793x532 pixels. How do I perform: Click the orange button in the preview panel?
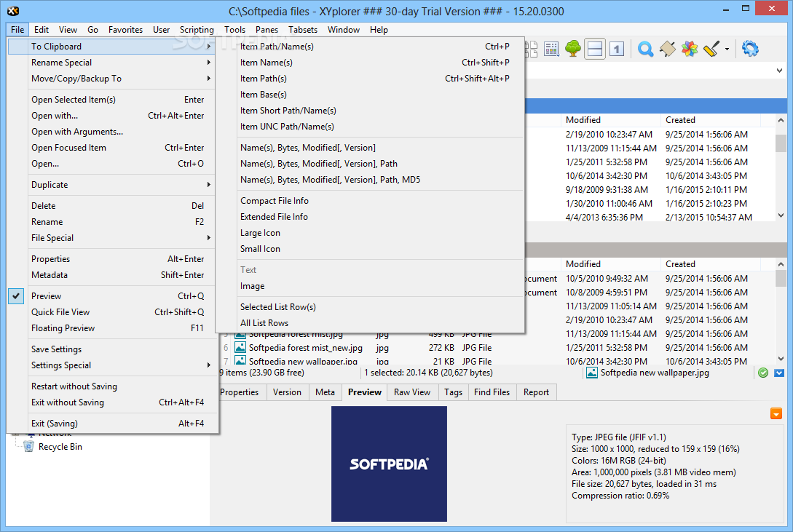776,414
